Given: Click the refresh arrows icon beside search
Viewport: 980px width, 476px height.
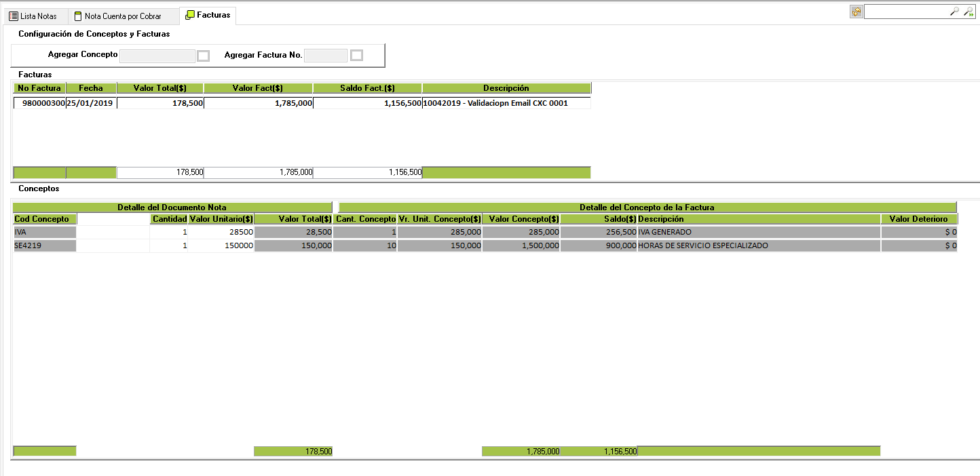Looking at the screenshot, I should (x=856, y=12).
